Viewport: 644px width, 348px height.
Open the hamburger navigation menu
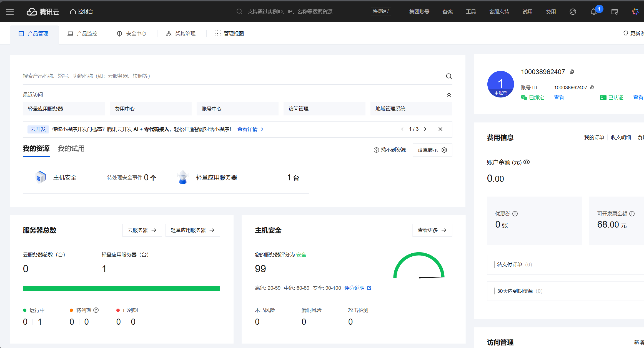coord(10,12)
